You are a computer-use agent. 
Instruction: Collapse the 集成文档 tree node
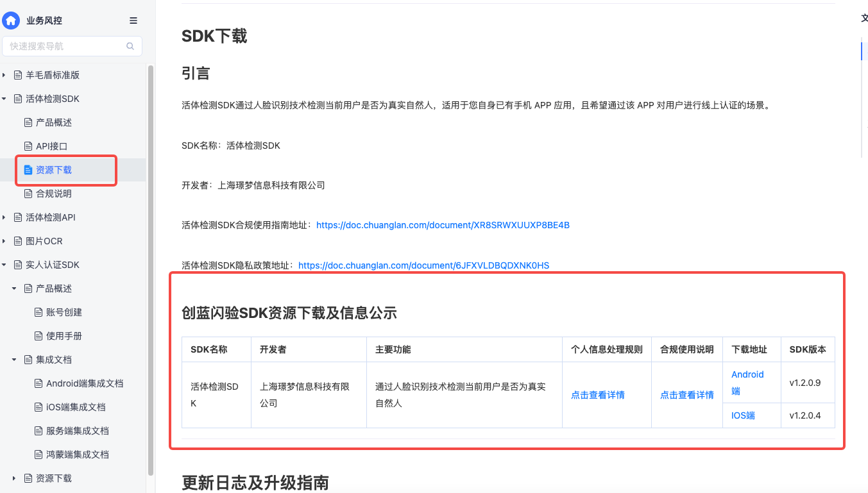pyautogui.click(x=14, y=360)
